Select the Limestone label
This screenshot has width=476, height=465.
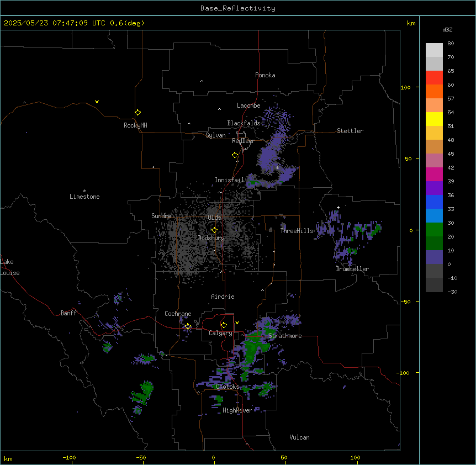click(x=84, y=197)
